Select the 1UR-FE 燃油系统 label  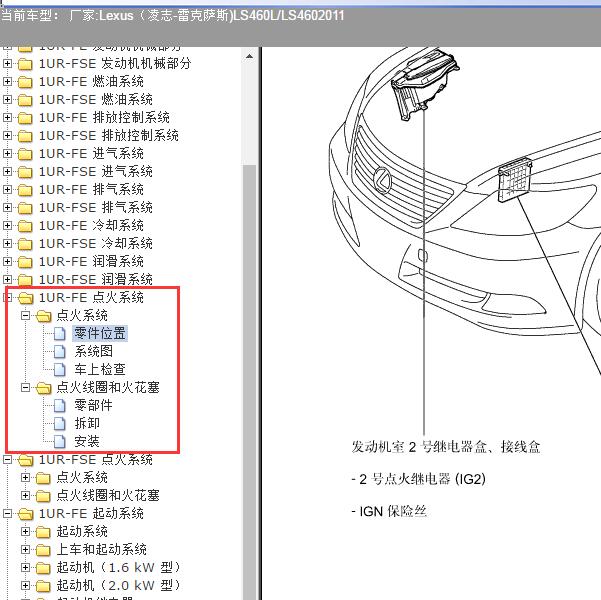[x=91, y=81]
